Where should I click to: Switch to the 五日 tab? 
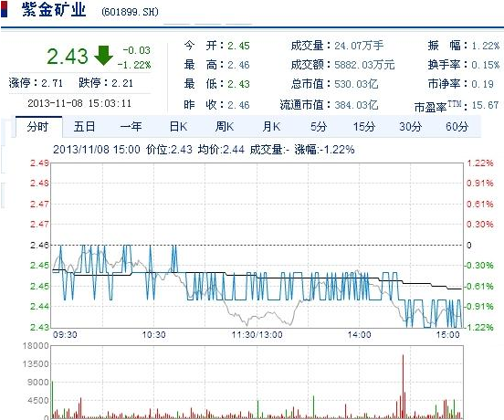(x=84, y=127)
